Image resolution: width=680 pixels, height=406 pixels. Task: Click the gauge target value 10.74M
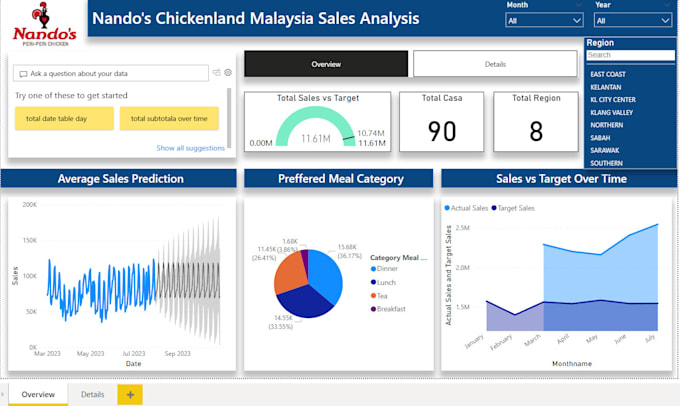click(x=371, y=133)
